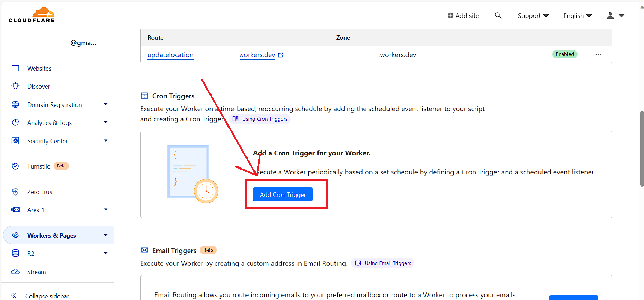Image resolution: width=644 pixels, height=300 pixels.
Task: Click the Websites sidebar icon
Action: [x=16, y=68]
